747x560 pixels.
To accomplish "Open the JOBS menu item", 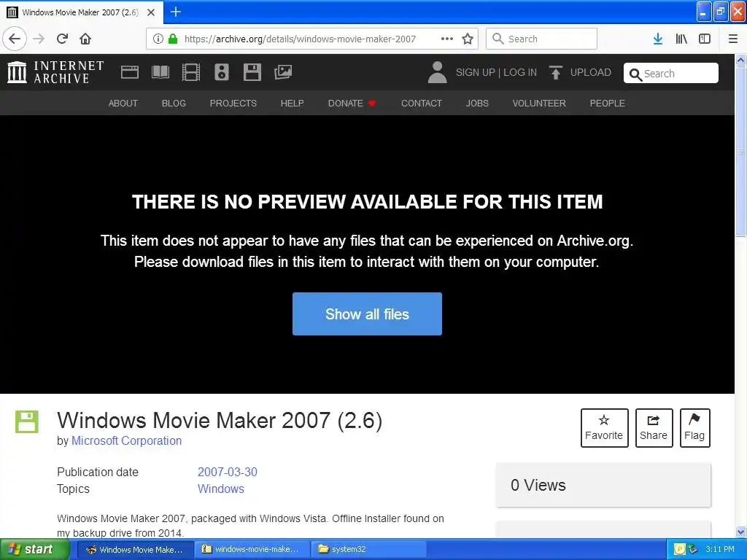I will coord(477,104).
